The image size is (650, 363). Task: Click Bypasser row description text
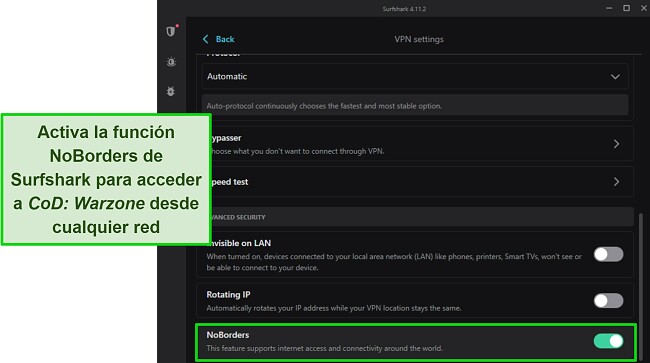click(298, 151)
